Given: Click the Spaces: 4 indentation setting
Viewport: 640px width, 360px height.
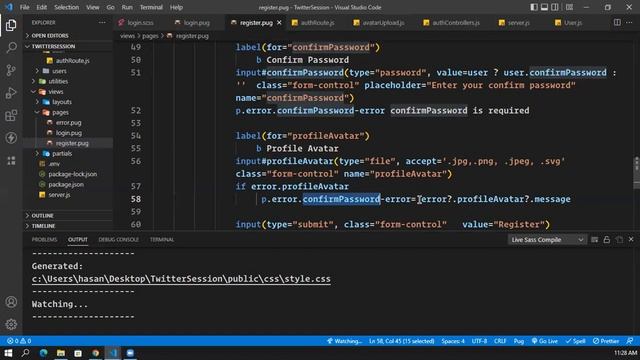Looking at the screenshot, I should click(x=453, y=341).
